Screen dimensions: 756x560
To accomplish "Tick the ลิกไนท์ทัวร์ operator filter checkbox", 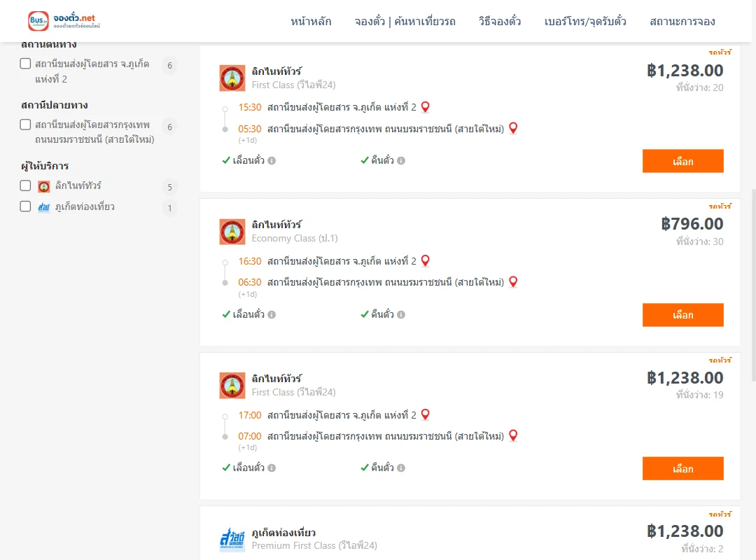I will pos(26,185).
